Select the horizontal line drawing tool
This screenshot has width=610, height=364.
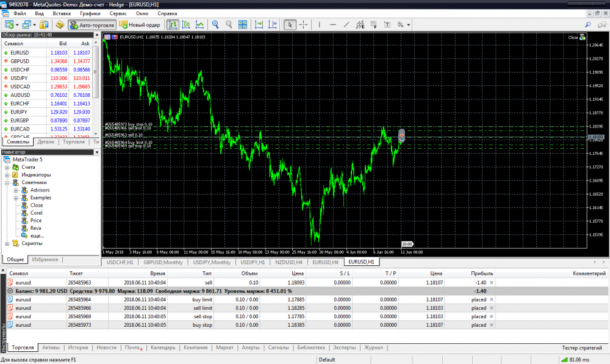click(x=332, y=25)
